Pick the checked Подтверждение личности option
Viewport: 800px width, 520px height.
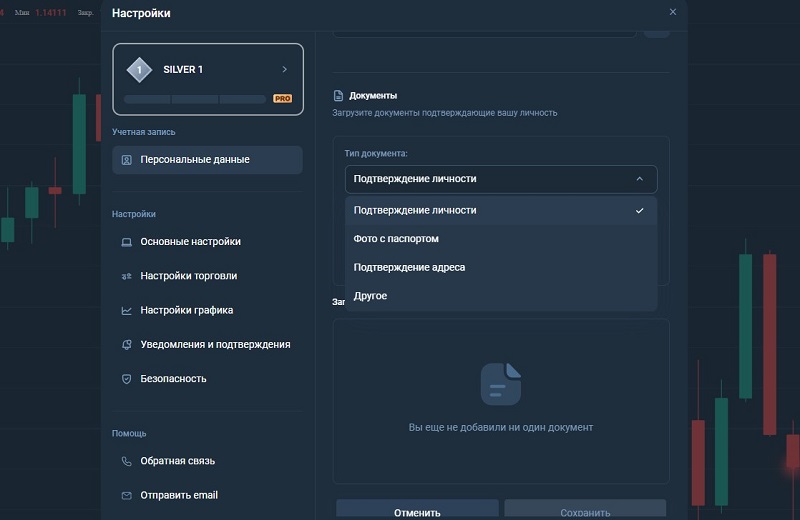[501, 210]
